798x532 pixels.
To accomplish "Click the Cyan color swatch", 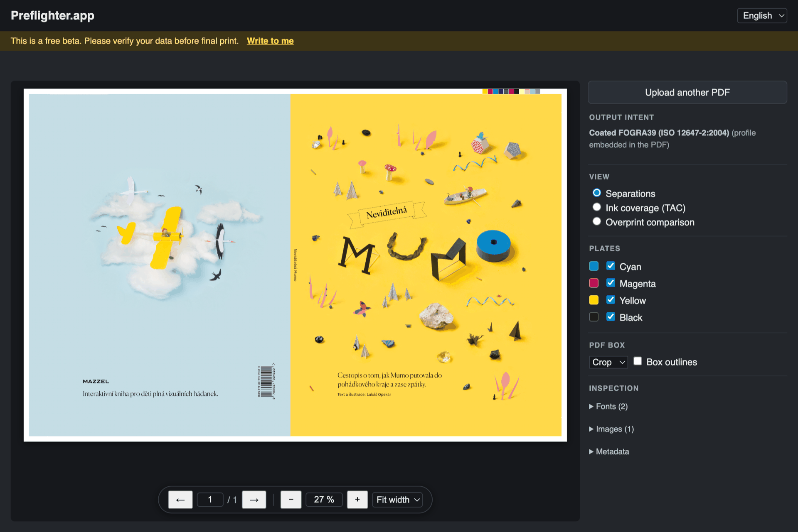I will click(x=594, y=266).
